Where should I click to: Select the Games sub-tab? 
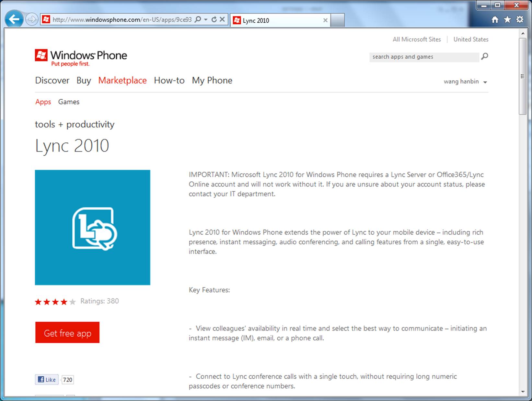click(69, 102)
